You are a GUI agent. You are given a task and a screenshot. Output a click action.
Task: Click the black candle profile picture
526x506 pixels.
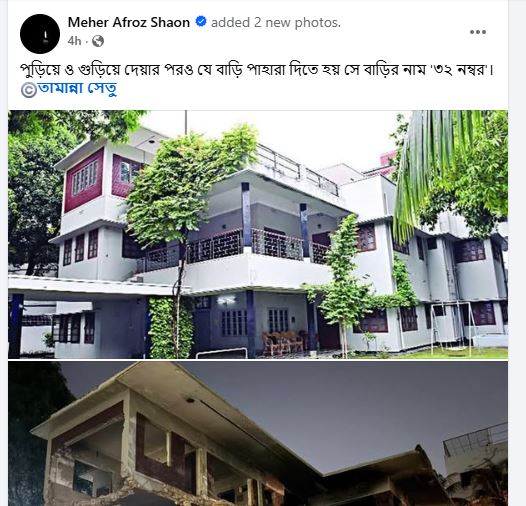point(40,34)
